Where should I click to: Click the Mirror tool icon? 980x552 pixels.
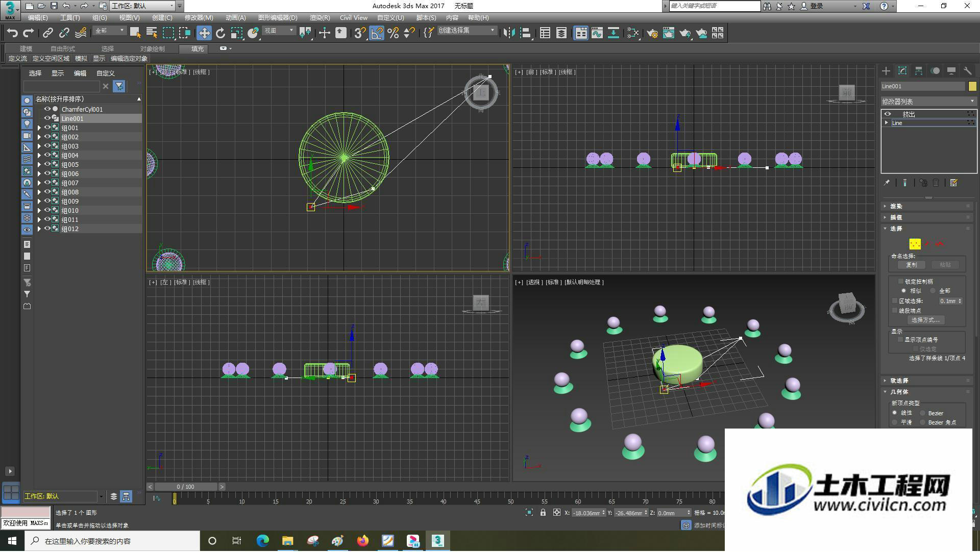[509, 33]
